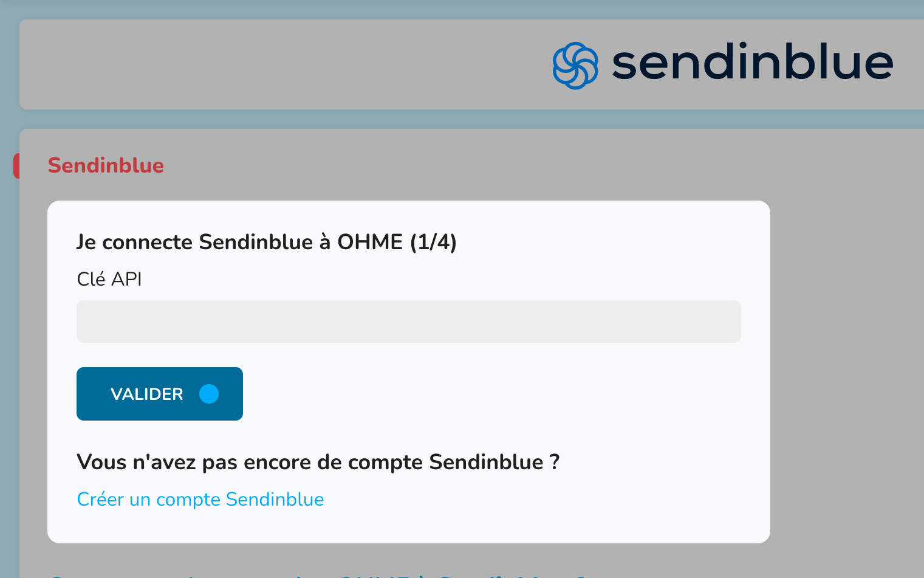Click the blue circle inside the VALIDER button

click(209, 394)
